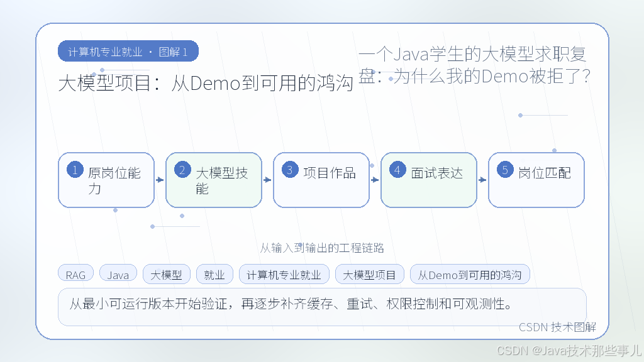Click the 'CSDN 技术图解' label
The height and width of the screenshot is (362, 644).
[557, 327]
